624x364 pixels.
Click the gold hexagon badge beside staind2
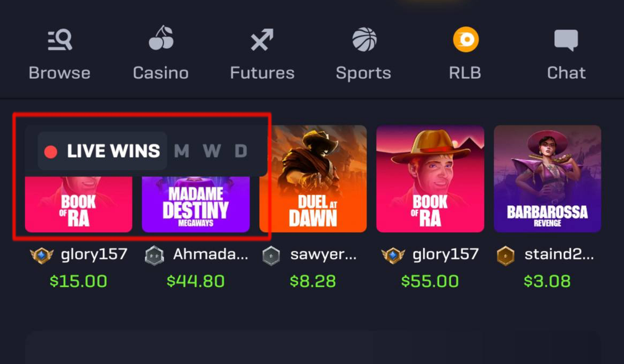505,255
